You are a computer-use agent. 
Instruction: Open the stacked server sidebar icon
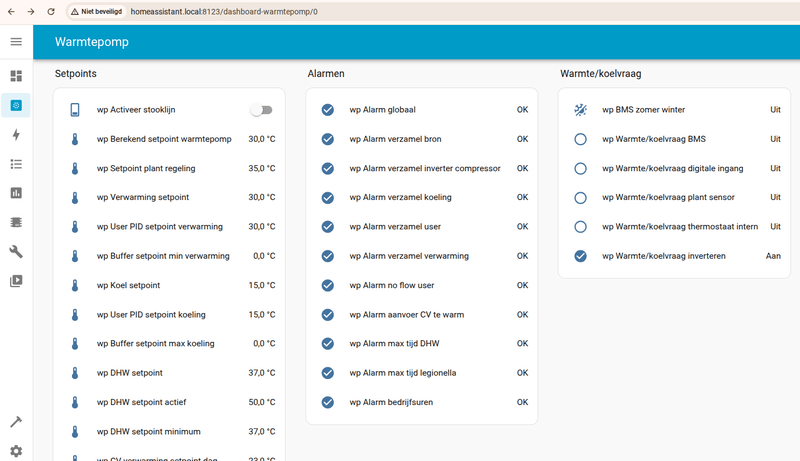click(16, 222)
